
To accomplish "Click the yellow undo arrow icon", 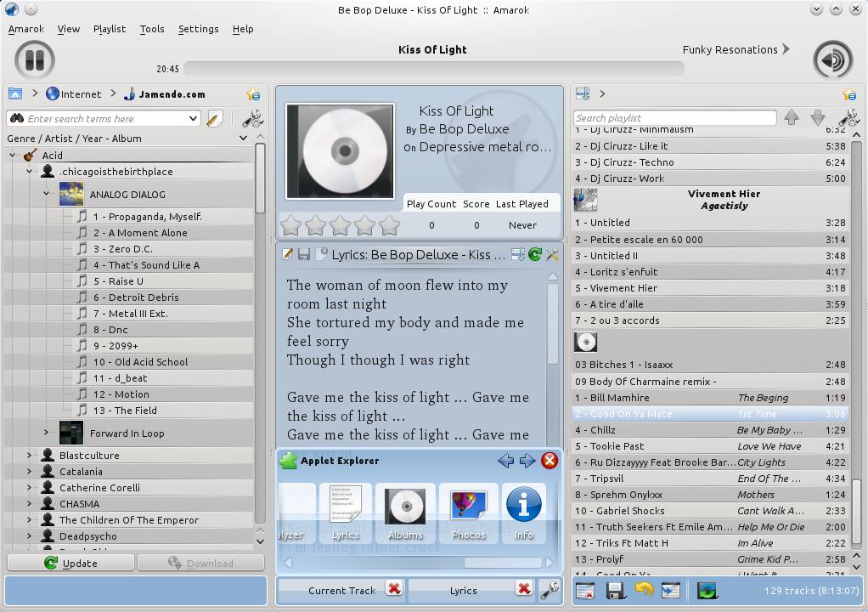I will tap(644, 590).
